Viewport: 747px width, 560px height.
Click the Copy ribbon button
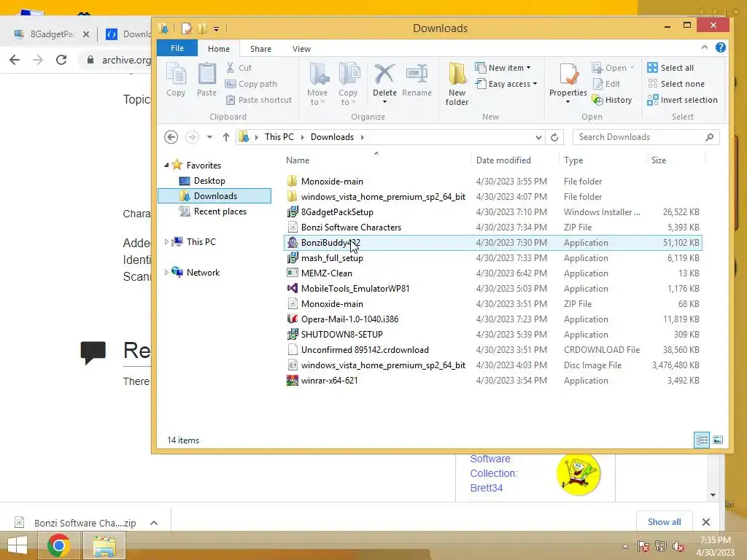tap(176, 80)
